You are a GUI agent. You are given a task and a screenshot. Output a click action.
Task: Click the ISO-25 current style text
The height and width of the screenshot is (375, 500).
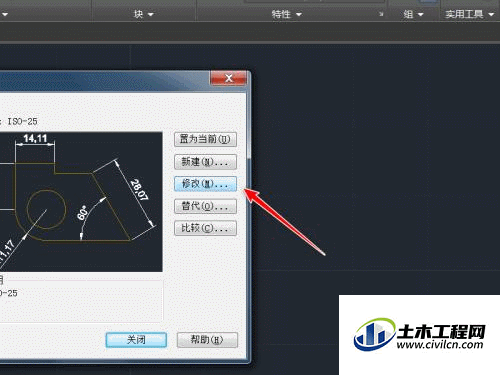pos(22,121)
